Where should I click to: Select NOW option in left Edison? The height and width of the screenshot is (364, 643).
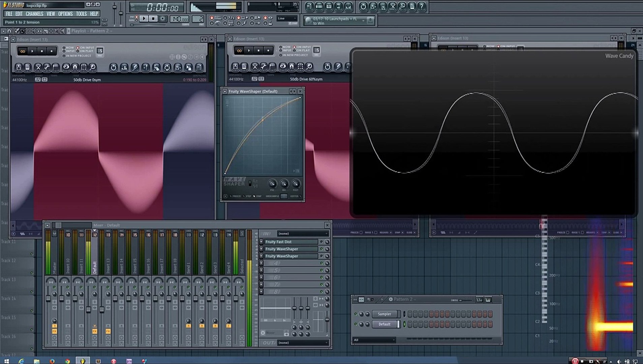pyautogui.click(x=68, y=48)
